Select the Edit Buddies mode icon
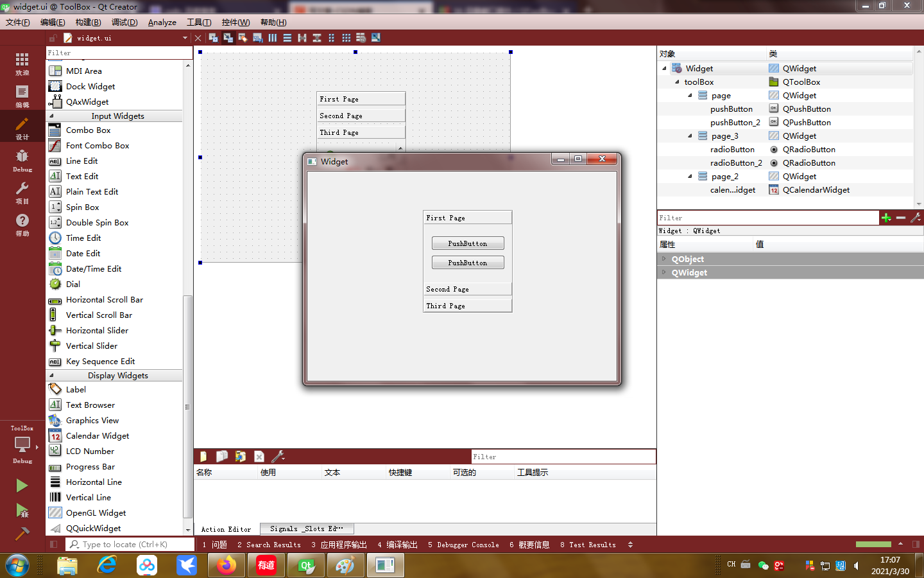 click(x=243, y=37)
